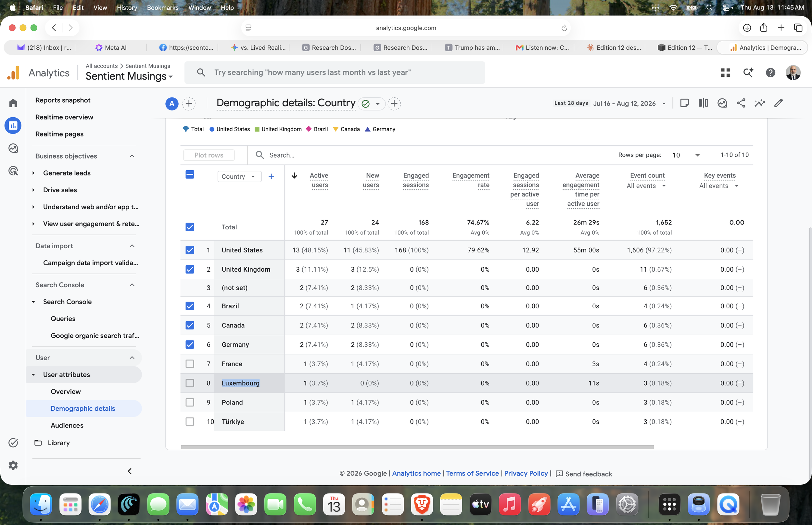The width and height of the screenshot is (812, 525).
Task: Edit report with the pencil icon
Action: (778, 103)
